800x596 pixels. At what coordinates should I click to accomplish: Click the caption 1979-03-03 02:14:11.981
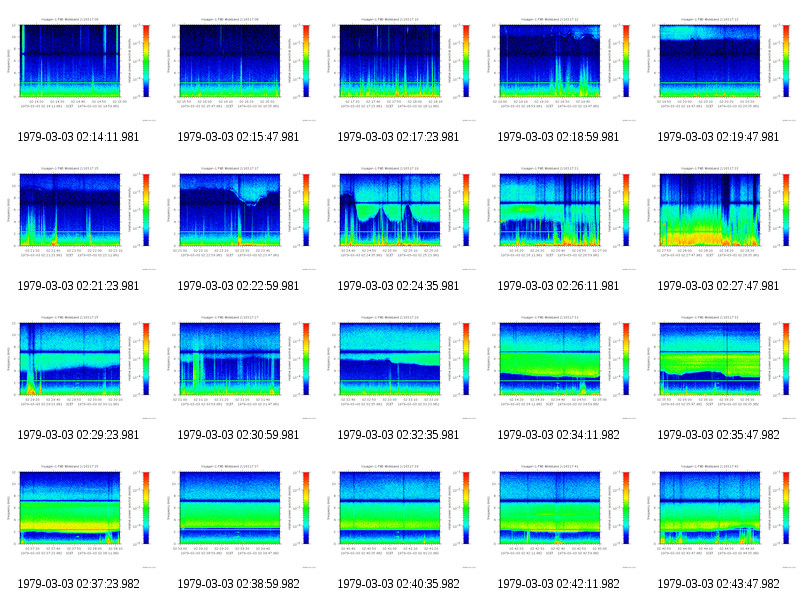point(78,137)
